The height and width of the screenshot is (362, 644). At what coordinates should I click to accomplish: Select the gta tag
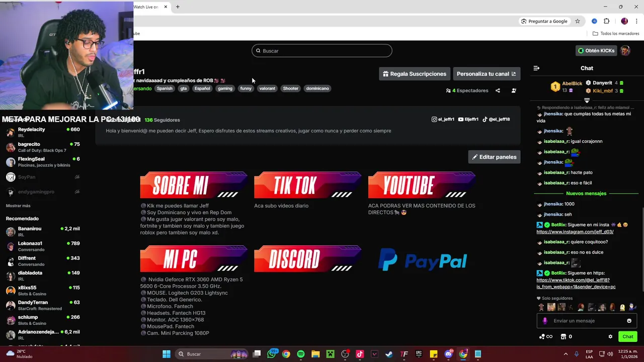point(183,88)
